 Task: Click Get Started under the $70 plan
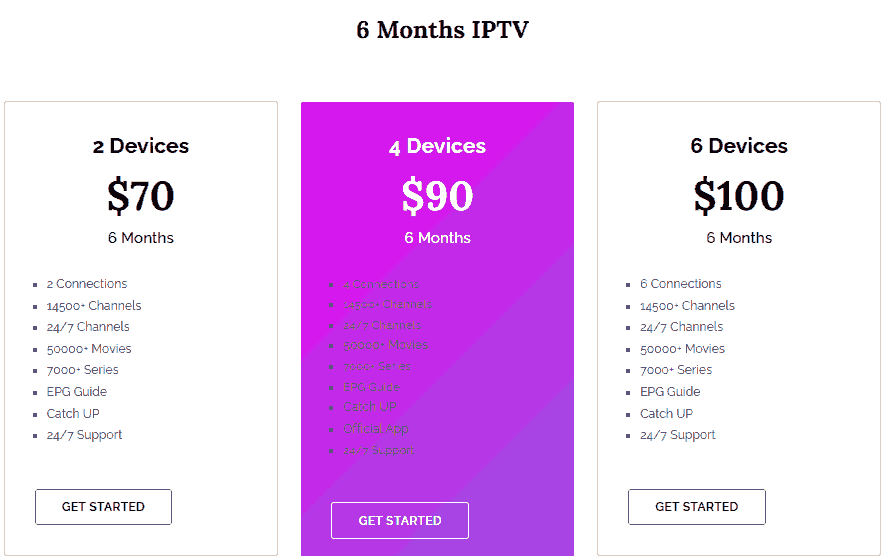point(103,507)
